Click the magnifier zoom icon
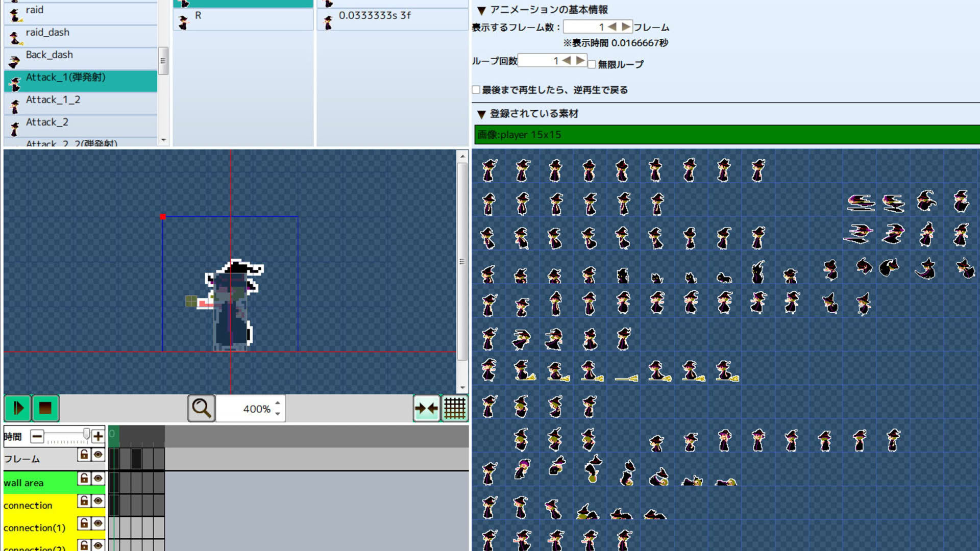 (x=201, y=408)
